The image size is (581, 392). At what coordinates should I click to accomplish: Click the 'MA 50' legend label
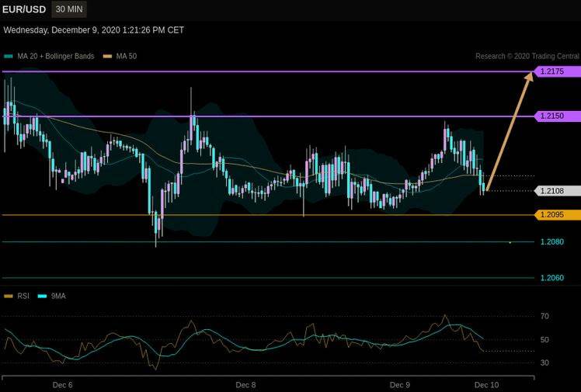coord(127,56)
